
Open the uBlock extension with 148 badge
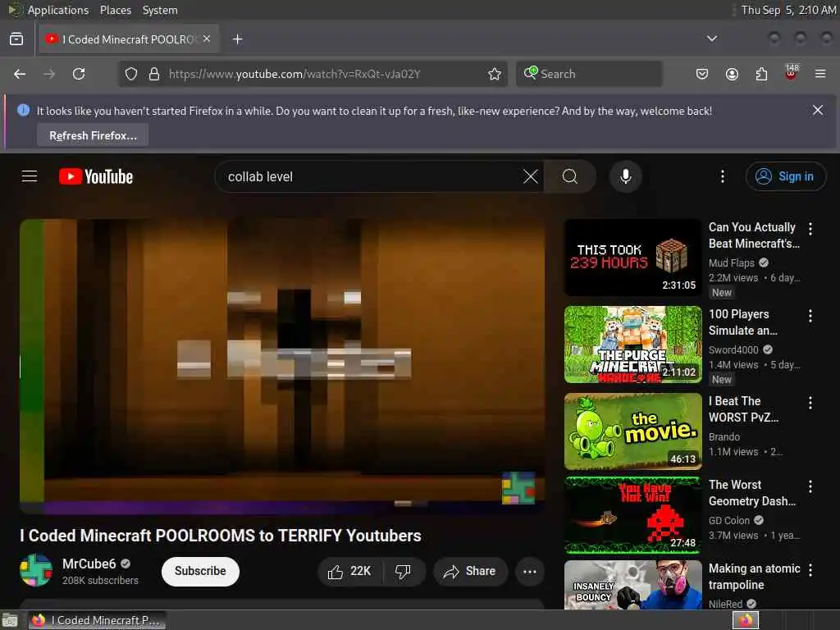[x=791, y=73]
